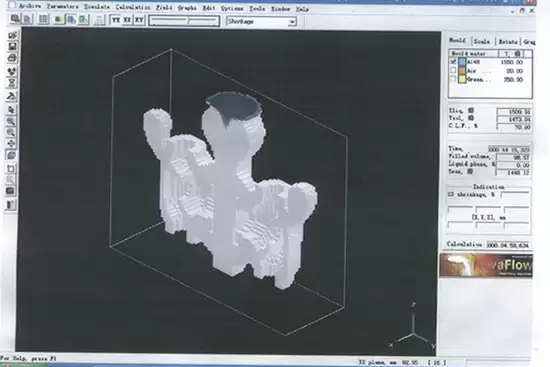Click the zoom magnifier tool in left toolbar
Viewport: 550px width, 367px height.
[11, 122]
